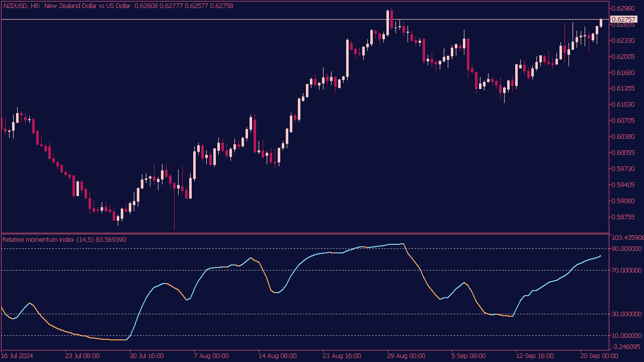Click price scale value 0.62330
644x362 pixels.
click(623, 40)
